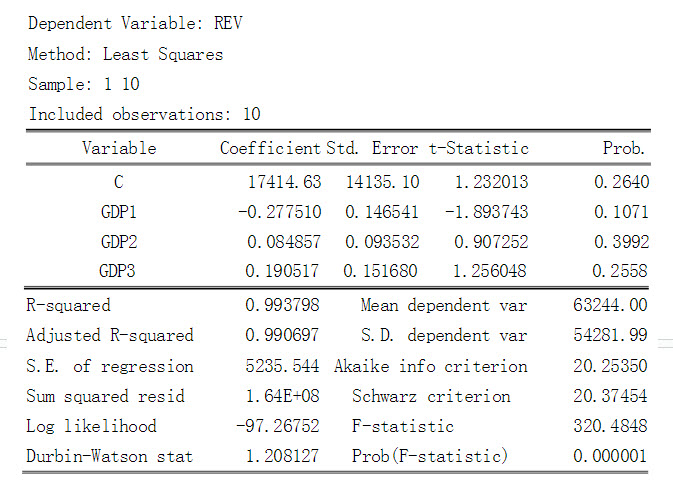Click the Adjusted R-squared label
This screenshot has width=673, height=483.
[x=110, y=335]
